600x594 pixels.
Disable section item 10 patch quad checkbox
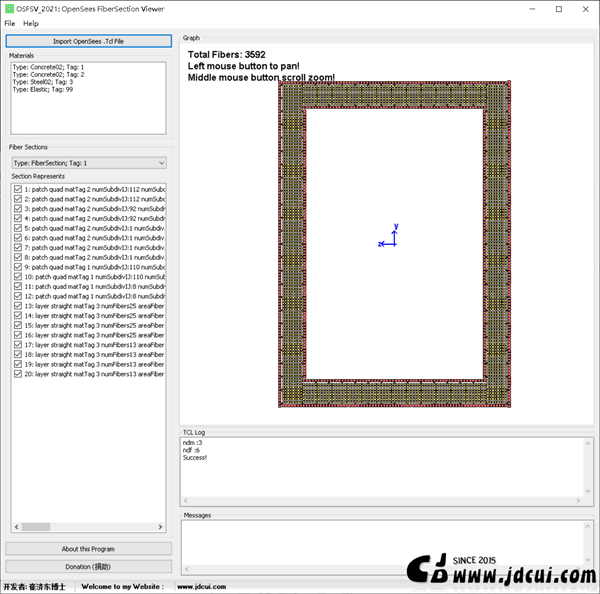click(x=18, y=277)
